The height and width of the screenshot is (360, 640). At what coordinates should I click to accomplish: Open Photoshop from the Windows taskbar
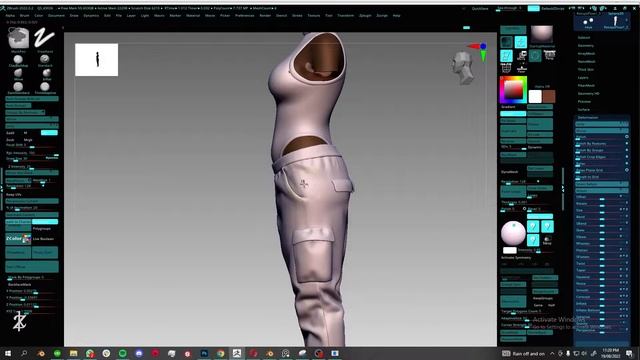204,353
